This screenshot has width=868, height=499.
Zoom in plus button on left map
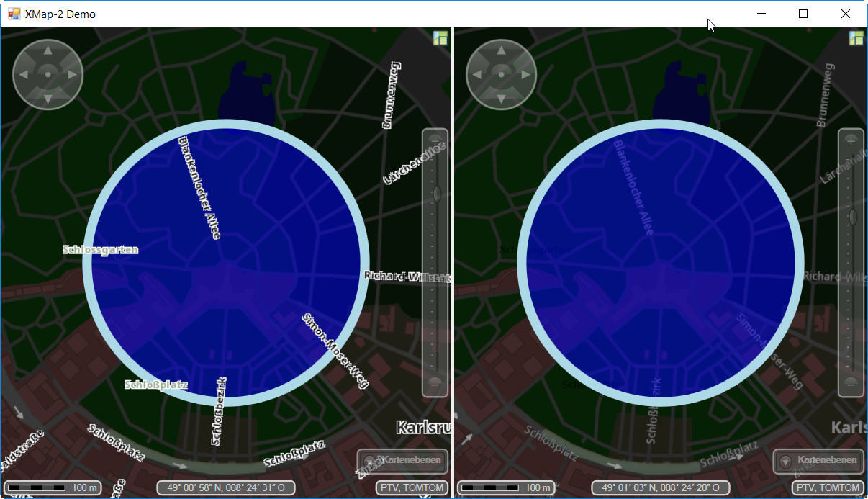point(435,140)
